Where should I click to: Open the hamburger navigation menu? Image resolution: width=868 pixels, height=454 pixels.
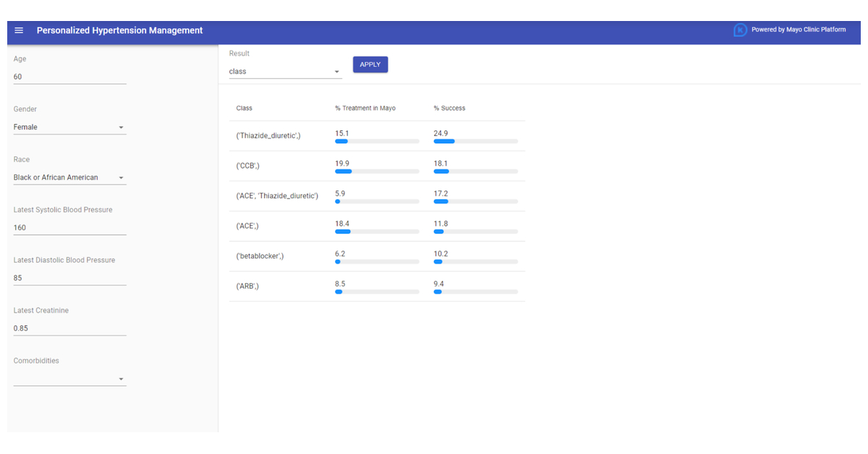(19, 30)
